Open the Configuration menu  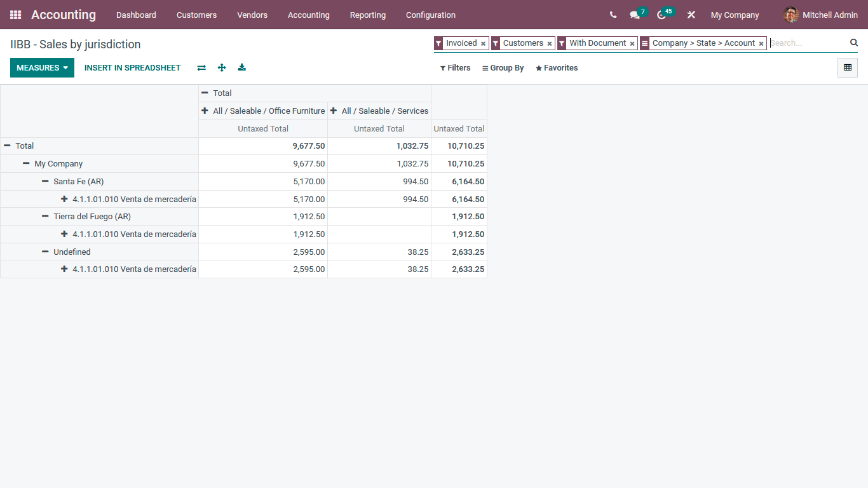pyautogui.click(x=430, y=15)
